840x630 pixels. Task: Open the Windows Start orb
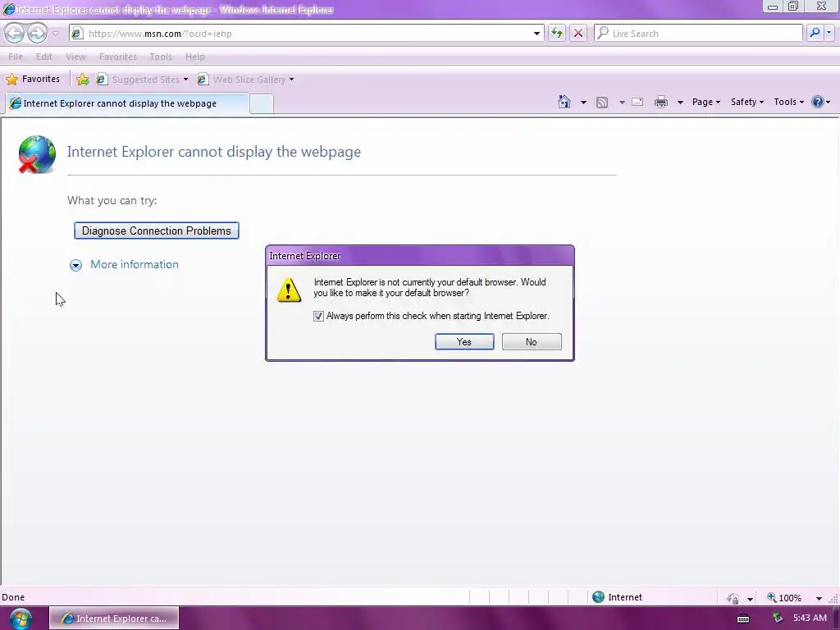[21, 619]
